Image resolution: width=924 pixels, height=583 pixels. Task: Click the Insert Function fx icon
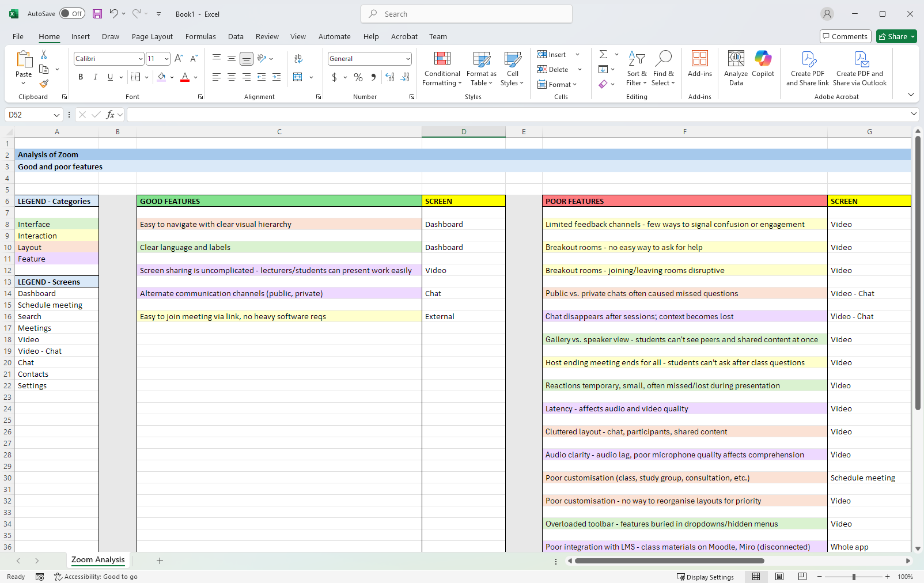pos(111,115)
